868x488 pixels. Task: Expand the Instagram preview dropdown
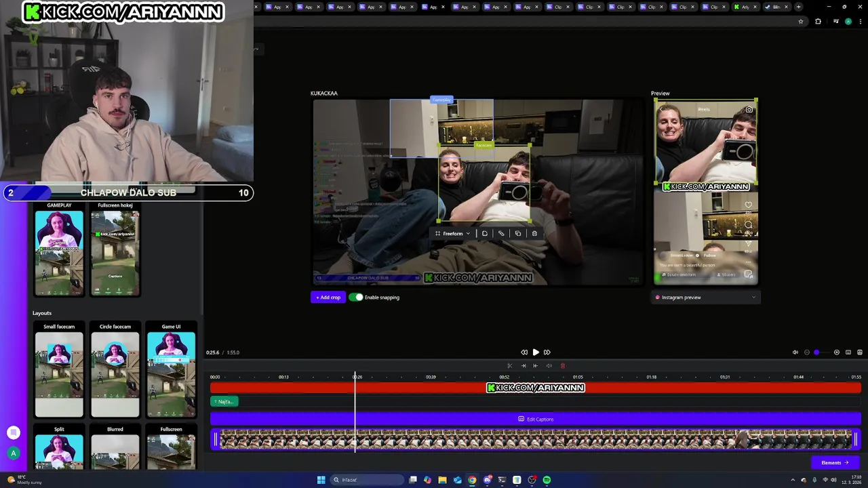[706, 297]
